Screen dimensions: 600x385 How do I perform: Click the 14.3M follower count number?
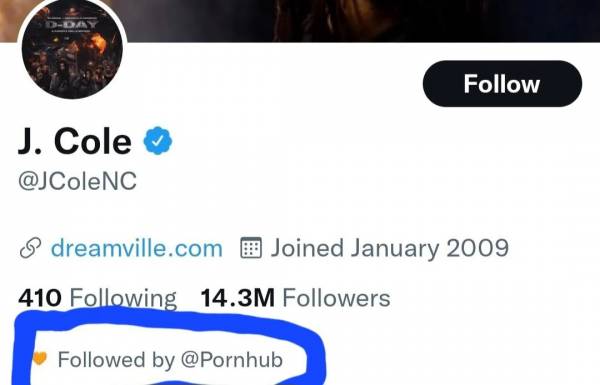(x=238, y=298)
